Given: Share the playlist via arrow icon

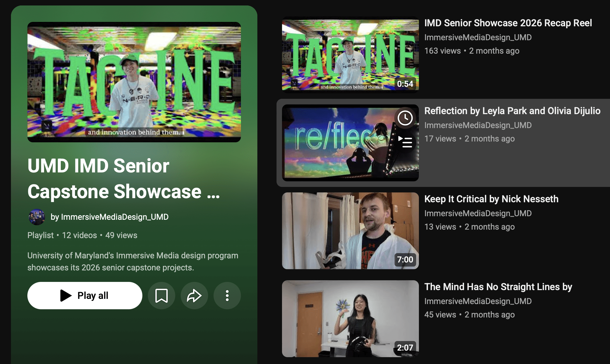Looking at the screenshot, I should tap(194, 296).
